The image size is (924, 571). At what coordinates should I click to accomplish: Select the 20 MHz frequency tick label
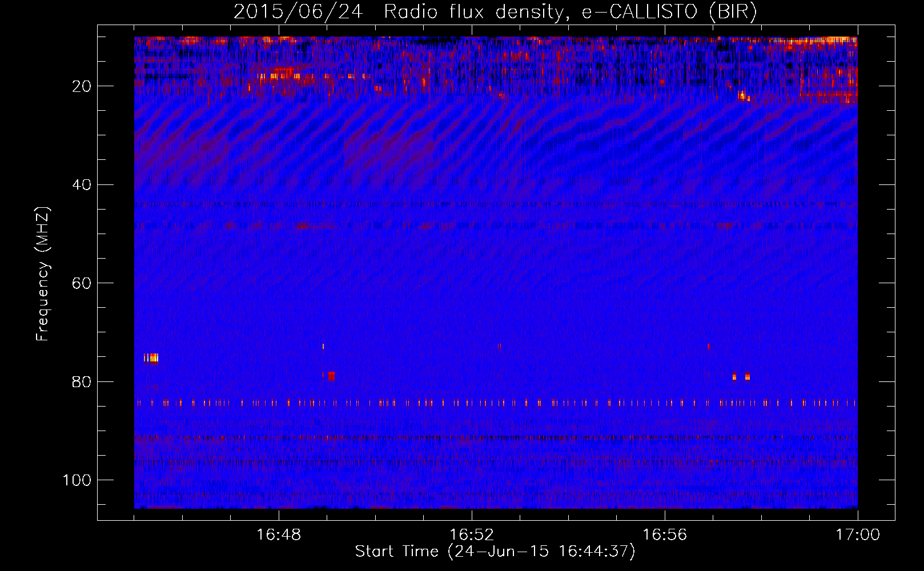point(82,86)
